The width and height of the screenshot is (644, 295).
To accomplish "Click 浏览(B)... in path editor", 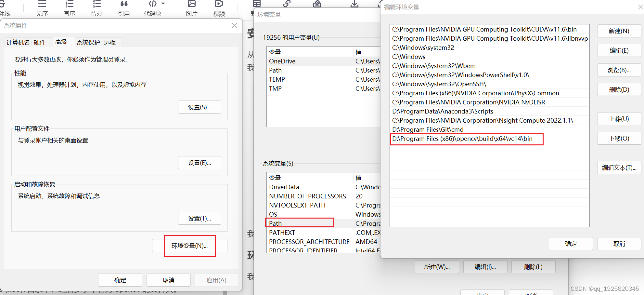I will (x=619, y=70).
